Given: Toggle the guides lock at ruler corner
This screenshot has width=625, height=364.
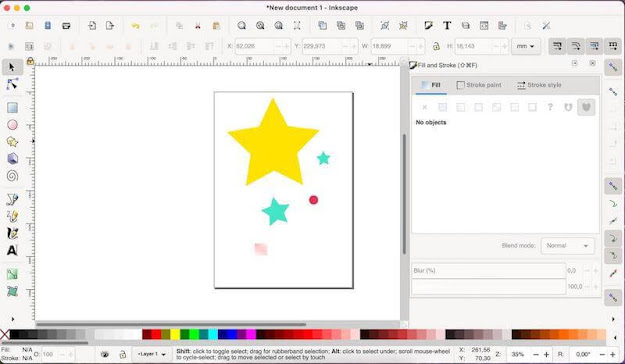Looking at the screenshot, I should [30, 61].
